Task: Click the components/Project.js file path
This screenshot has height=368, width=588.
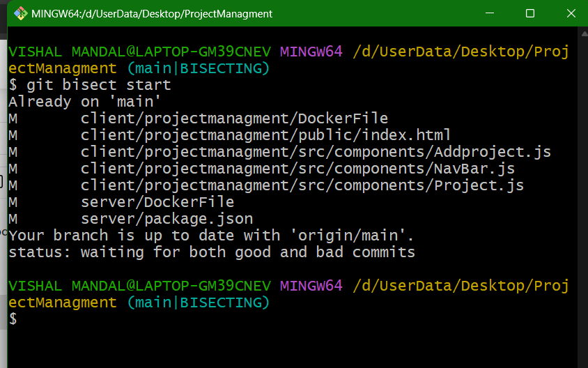Action: (x=302, y=185)
